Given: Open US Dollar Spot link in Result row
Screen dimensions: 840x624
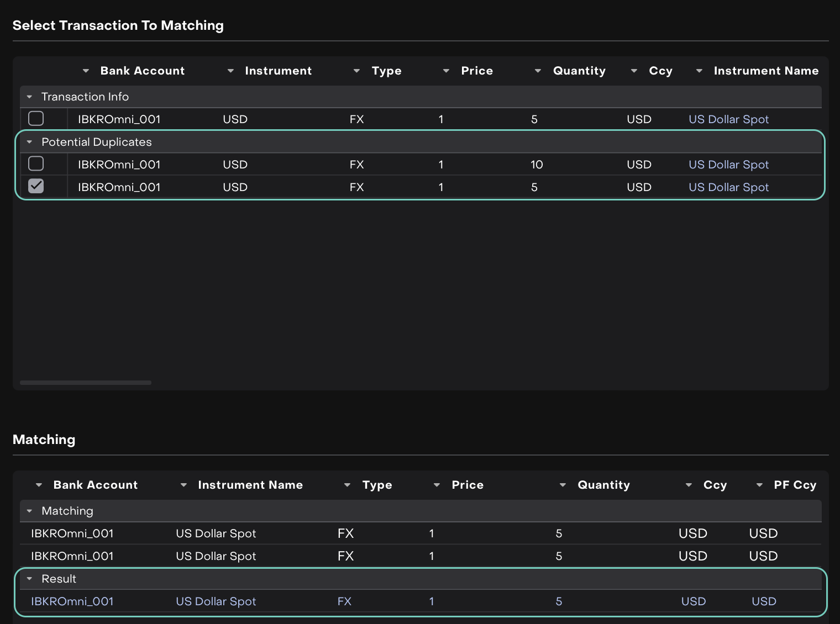Looking at the screenshot, I should [216, 601].
